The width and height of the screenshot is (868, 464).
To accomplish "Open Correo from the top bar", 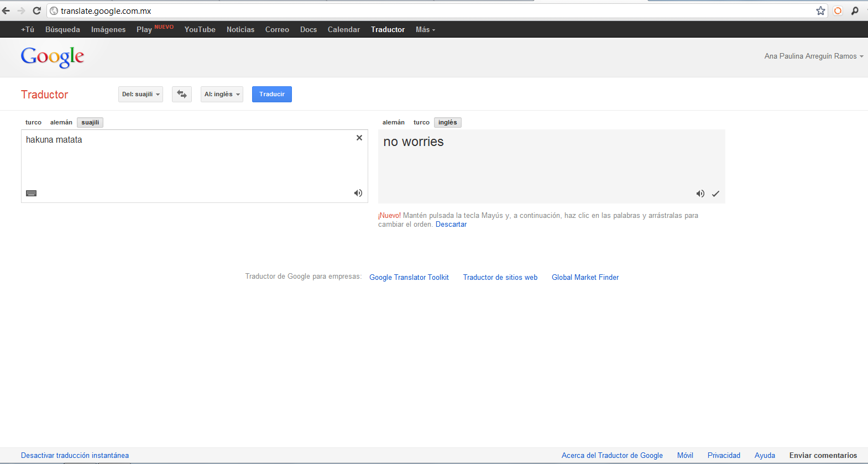I will [277, 30].
